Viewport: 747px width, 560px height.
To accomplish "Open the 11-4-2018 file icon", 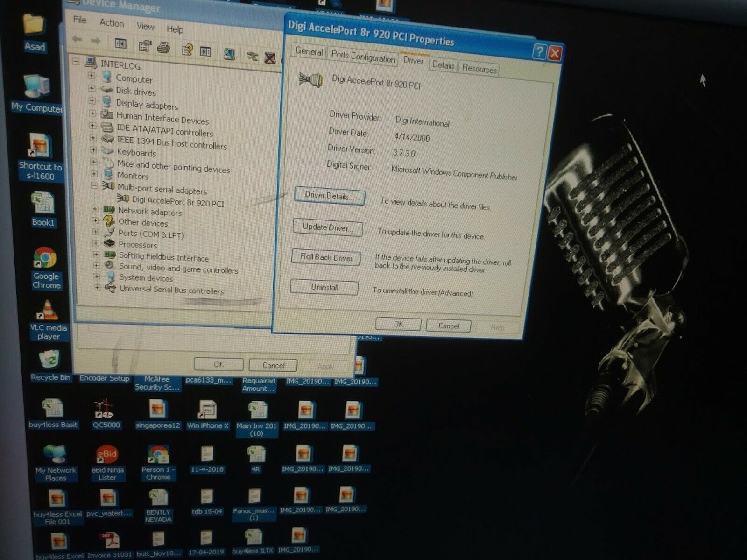I will pyautogui.click(x=207, y=460).
